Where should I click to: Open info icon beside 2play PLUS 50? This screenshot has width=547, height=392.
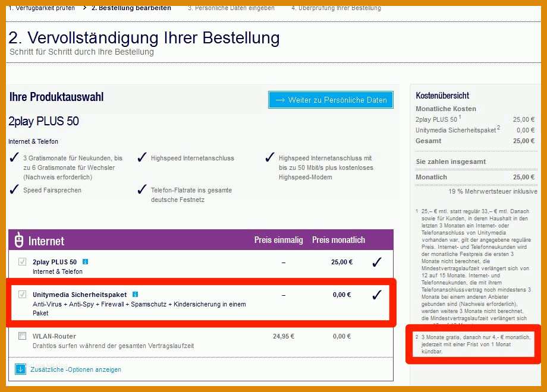pyautogui.click(x=85, y=262)
